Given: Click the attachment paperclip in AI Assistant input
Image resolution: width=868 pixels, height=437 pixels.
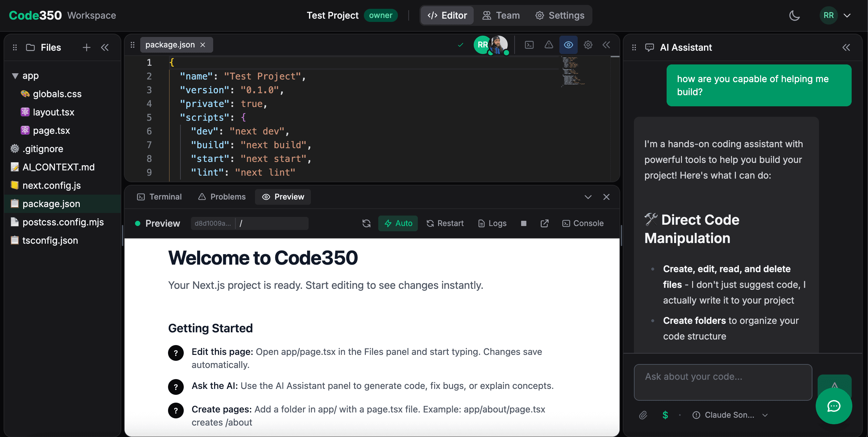Looking at the screenshot, I should click(x=643, y=415).
